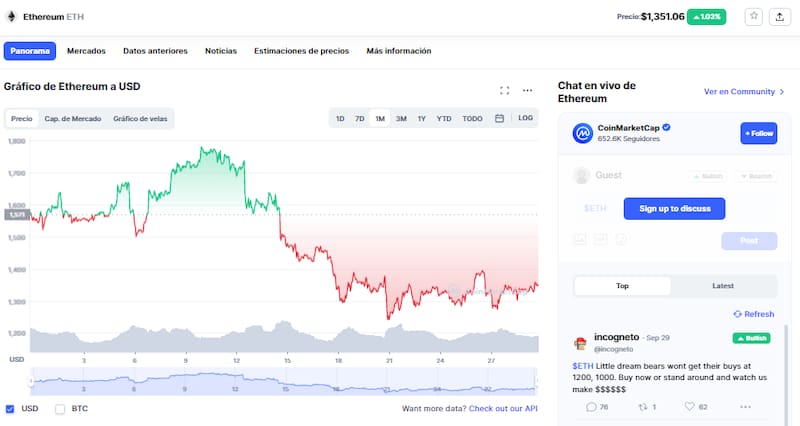The height and width of the screenshot is (426, 800).
Task: Open the calendar date range picker
Action: pyautogui.click(x=500, y=118)
